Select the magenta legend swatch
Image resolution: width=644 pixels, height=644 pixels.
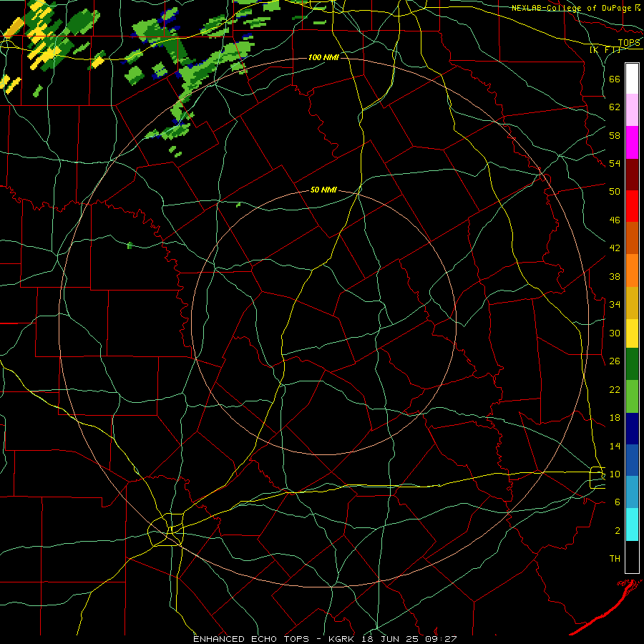pyautogui.click(x=632, y=142)
